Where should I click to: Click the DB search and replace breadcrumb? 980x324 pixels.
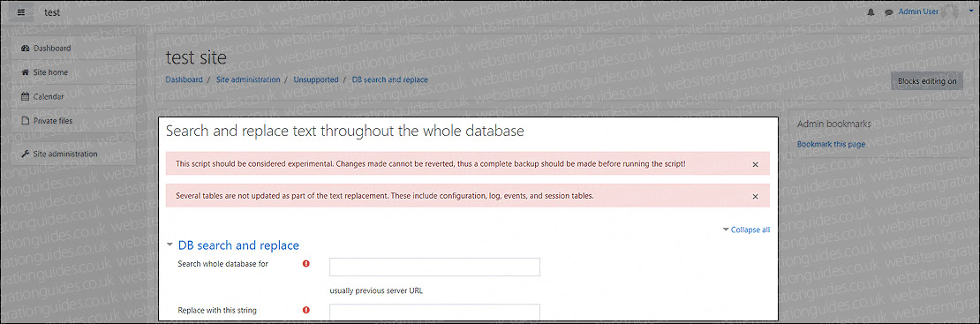tap(390, 80)
